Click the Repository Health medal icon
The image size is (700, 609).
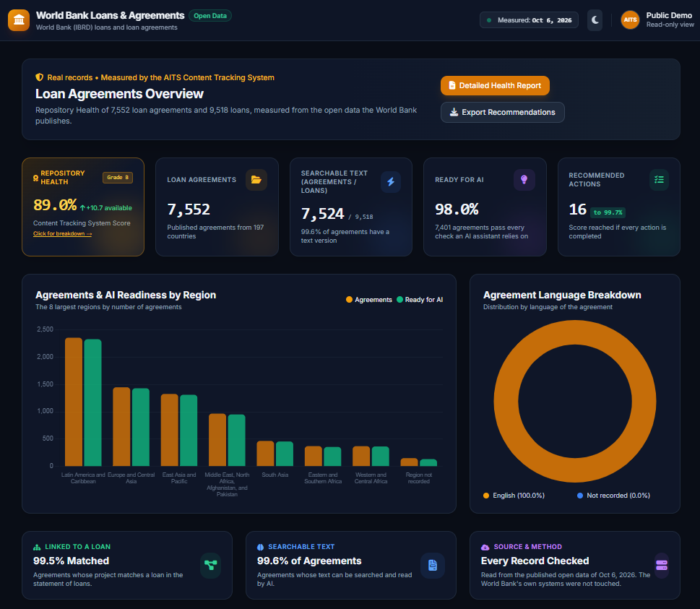click(x=35, y=178)
